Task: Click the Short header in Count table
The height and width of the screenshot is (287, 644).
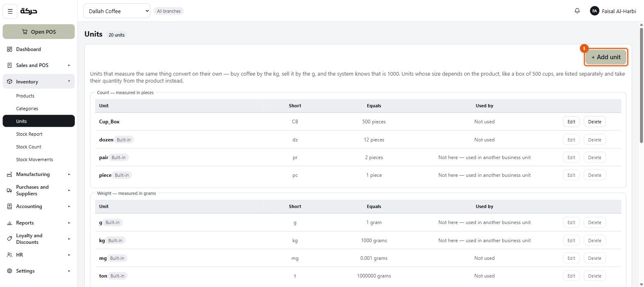Action: click(295, 106)
